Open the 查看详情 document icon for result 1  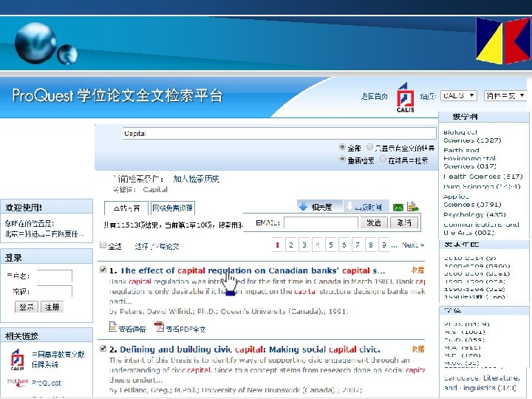click(x=113, y=327)
